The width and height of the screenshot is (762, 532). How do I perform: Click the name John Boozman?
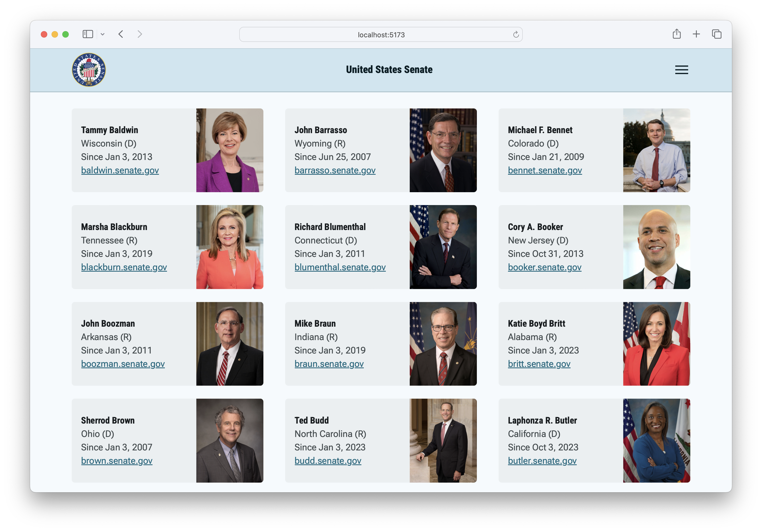tap(108, 323)
